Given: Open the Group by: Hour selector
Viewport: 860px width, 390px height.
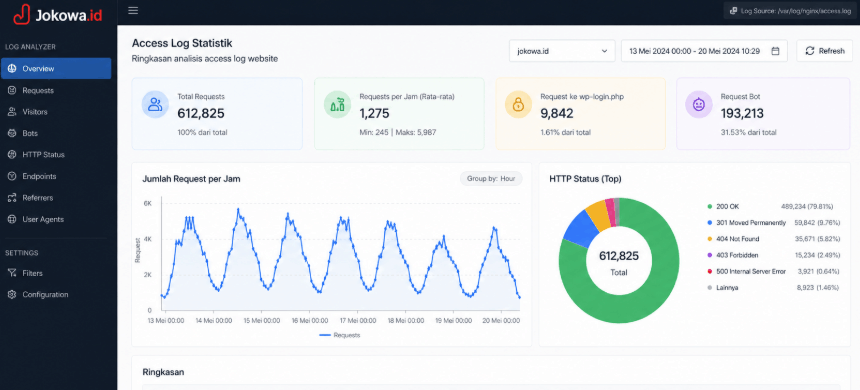Looking at the screenshot, I should coord(491,179).
